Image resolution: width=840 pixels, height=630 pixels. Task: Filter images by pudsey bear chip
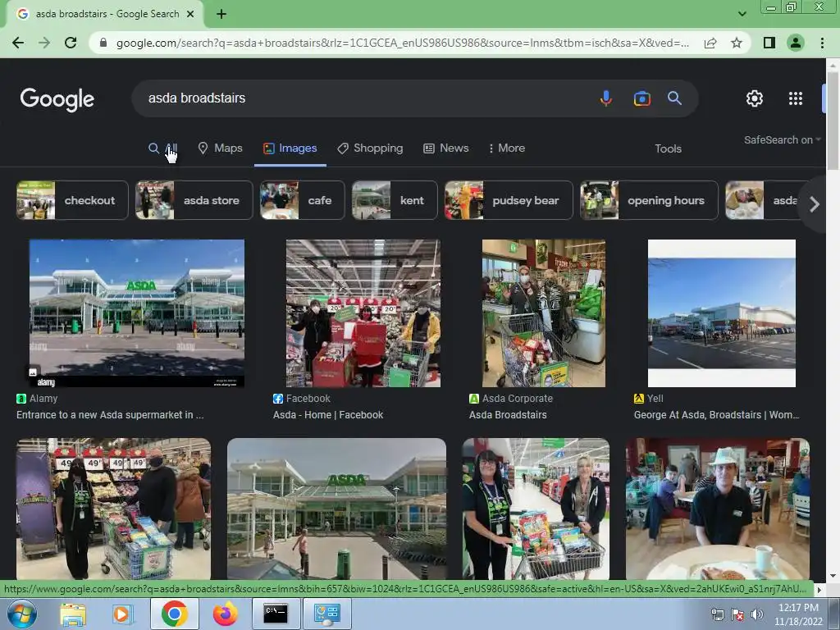[x=509, y=200]
